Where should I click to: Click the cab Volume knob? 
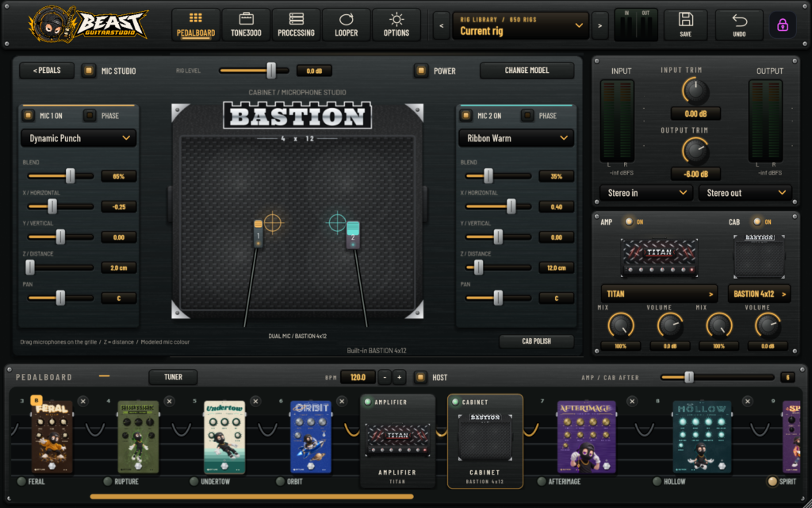tap(768, 326)
